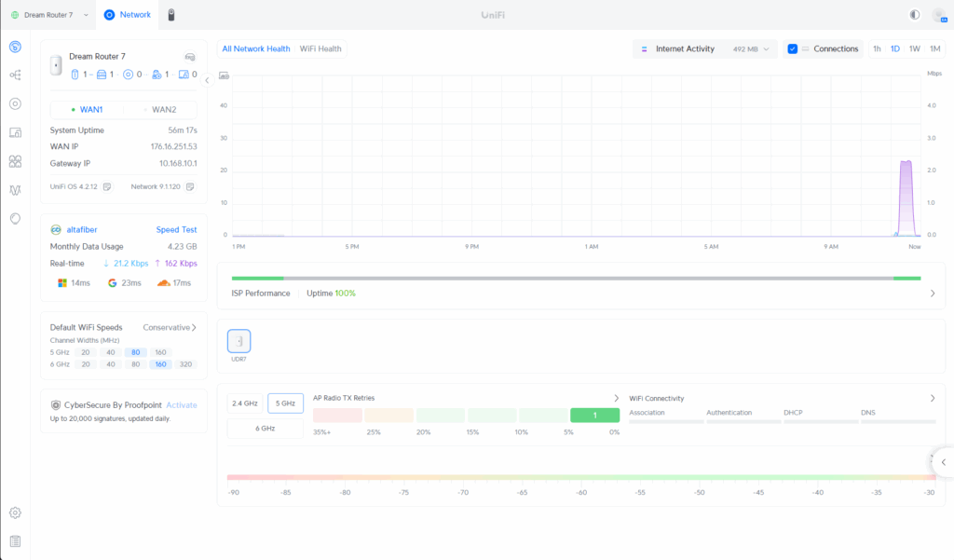Click the wireless clients count icon
The height and width of the screenshot is (560, 954).
(x=157, y=75)
